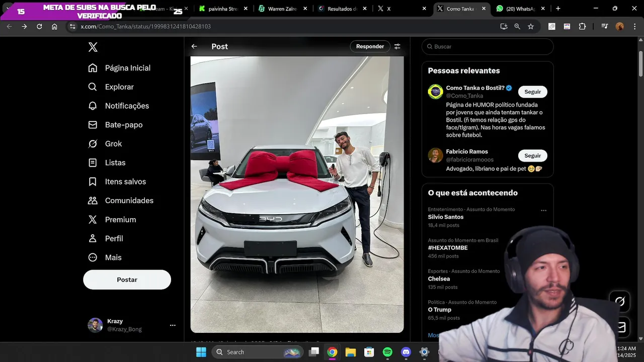Click the Chrome profile avatar
644x362 pixels.
(x=620, y=26)
